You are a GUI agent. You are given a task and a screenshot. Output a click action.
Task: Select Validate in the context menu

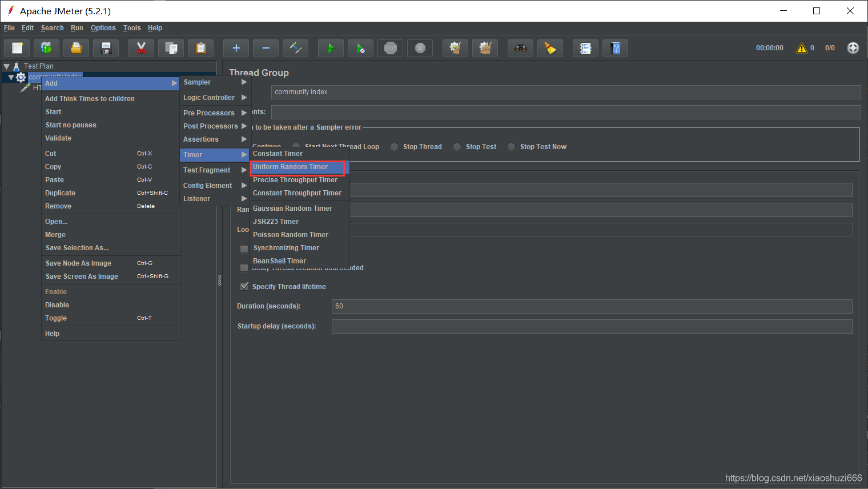111,138
